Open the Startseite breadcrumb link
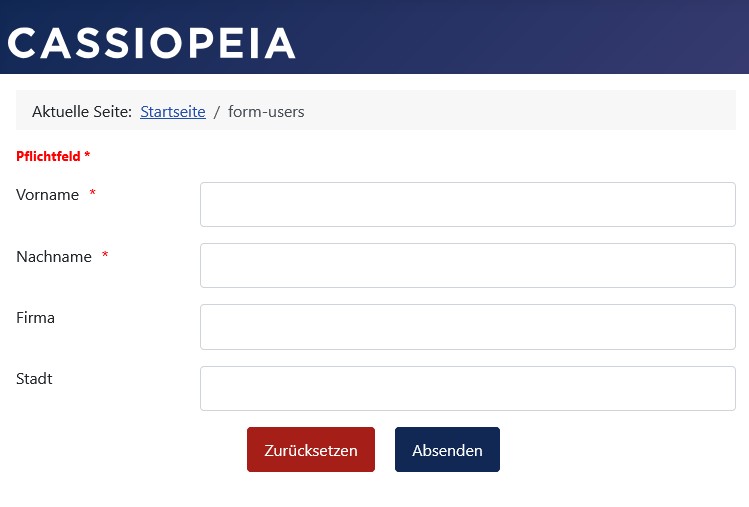The image size is (749, 507). (x=173, y=112)
